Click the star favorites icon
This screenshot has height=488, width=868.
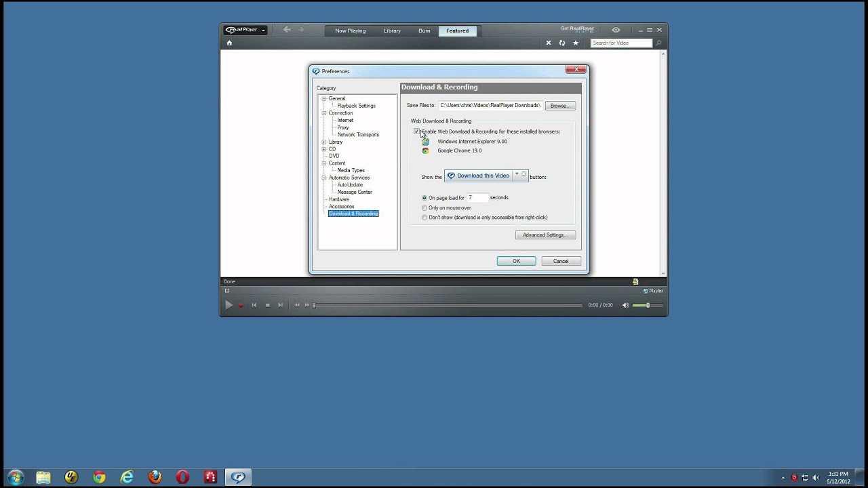tap(576, 43)
